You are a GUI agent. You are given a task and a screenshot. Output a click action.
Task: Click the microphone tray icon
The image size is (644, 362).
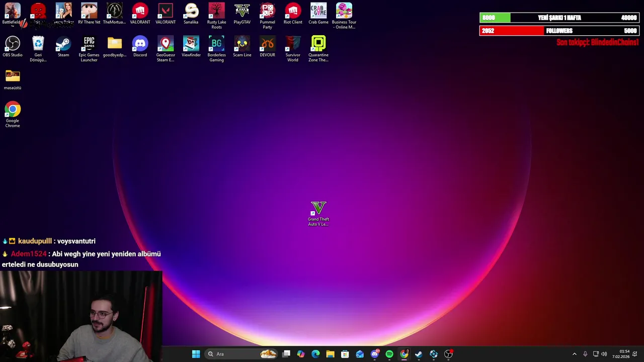[585, 354]
